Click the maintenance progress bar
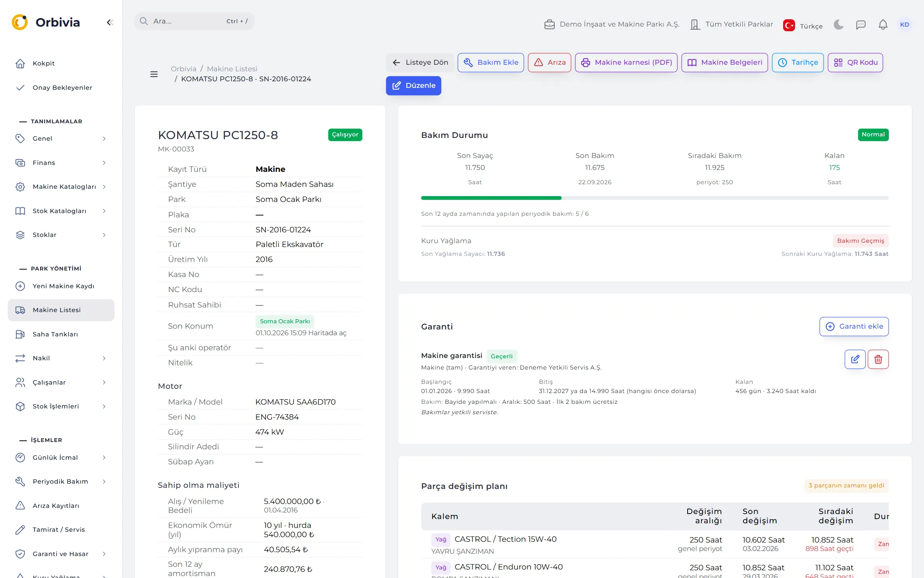The width and height of the screenshot is (924, 578). (654, 198)
